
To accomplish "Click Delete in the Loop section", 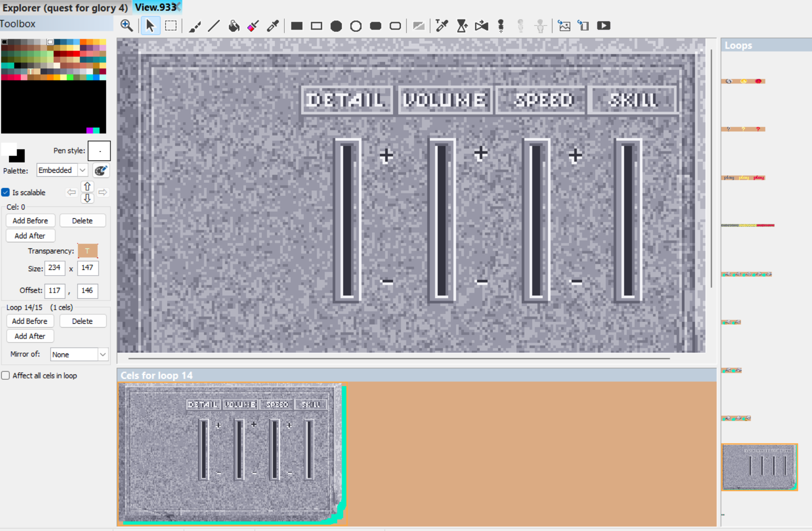I will [83, 321].
